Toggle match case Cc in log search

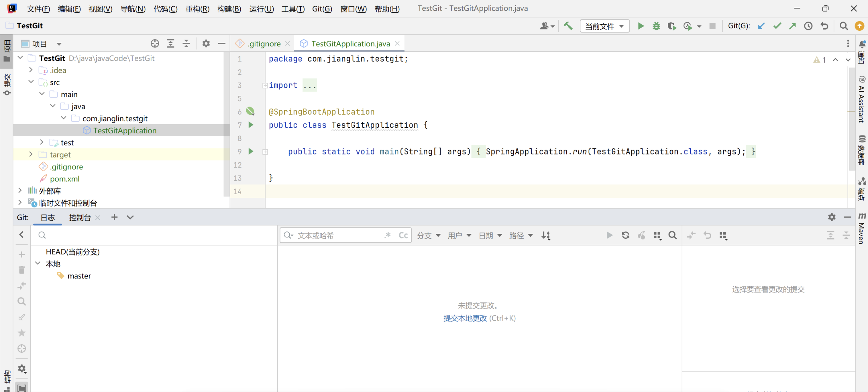pyautogui.click(x=403, y=235)
